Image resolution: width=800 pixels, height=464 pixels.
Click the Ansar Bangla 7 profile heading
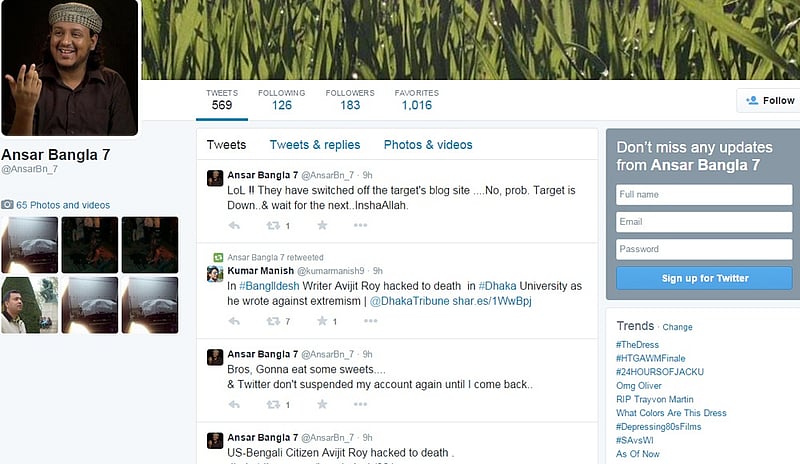(x=56, y=155)
